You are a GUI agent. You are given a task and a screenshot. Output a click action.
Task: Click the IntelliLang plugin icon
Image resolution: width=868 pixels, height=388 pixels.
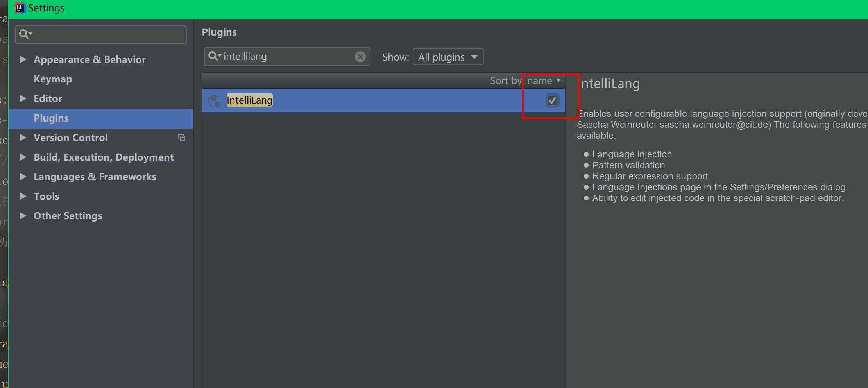[214, 100]
